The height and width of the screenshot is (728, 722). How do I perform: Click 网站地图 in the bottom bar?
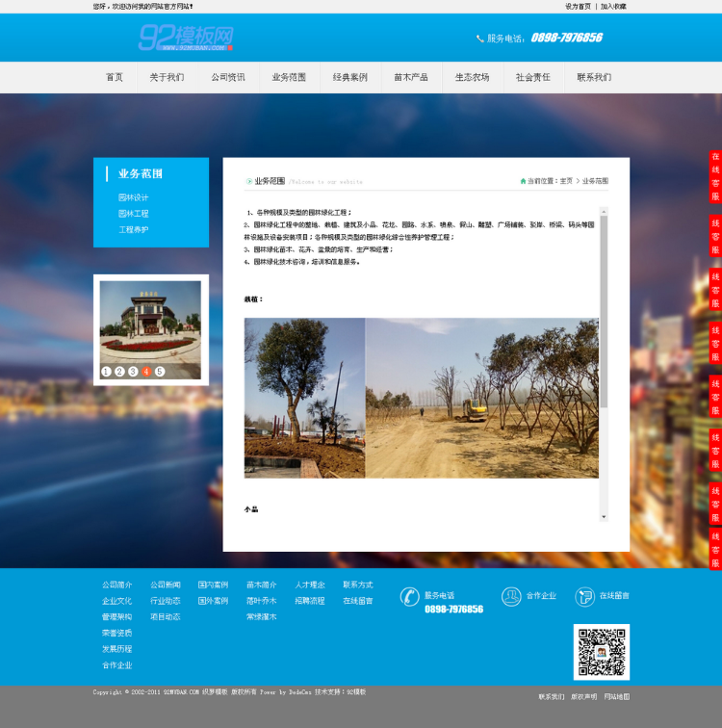[617, 697]
